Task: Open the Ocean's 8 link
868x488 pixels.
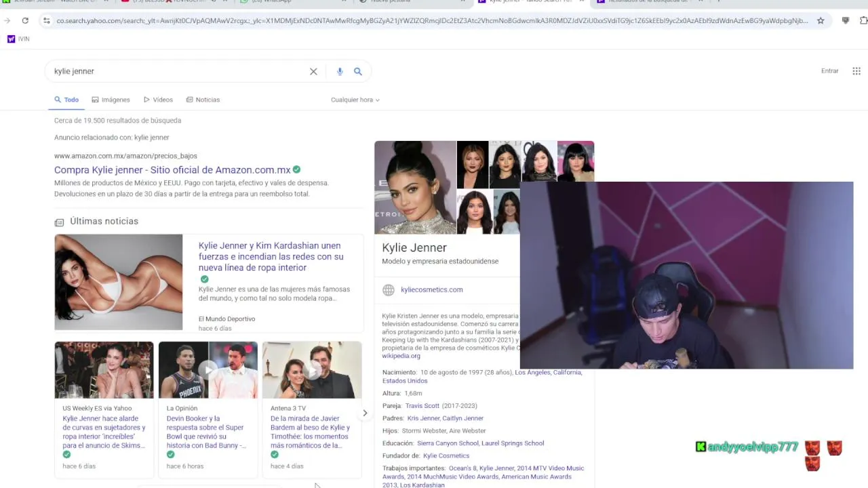Action: pyautogui.click(x=462, y=468)
